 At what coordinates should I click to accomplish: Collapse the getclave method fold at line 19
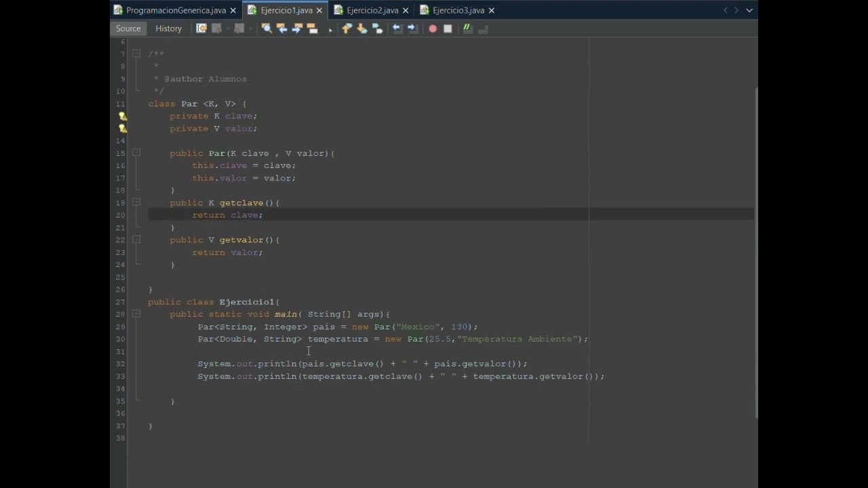(136, 203)
